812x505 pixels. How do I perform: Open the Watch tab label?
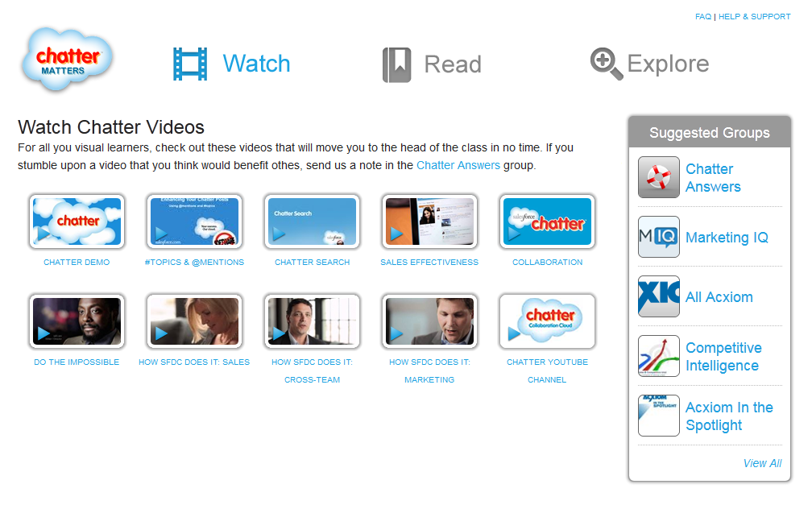coord(256,64)
